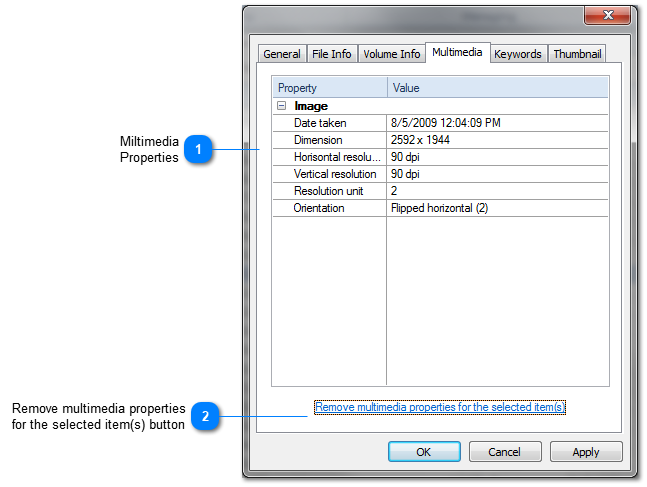The width and height of the screenshot is (647, 487).
Task: Click the Property column header
Action: click(329, 88)
